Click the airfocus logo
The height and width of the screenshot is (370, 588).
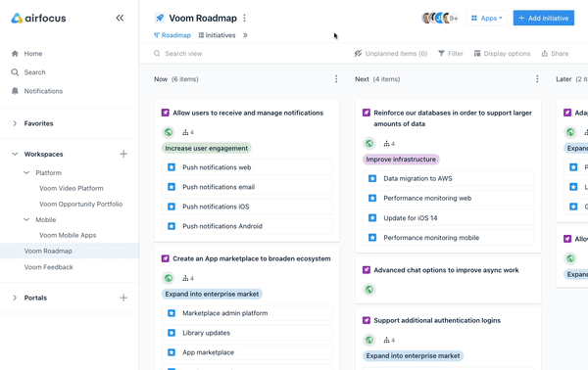point(38,18)
